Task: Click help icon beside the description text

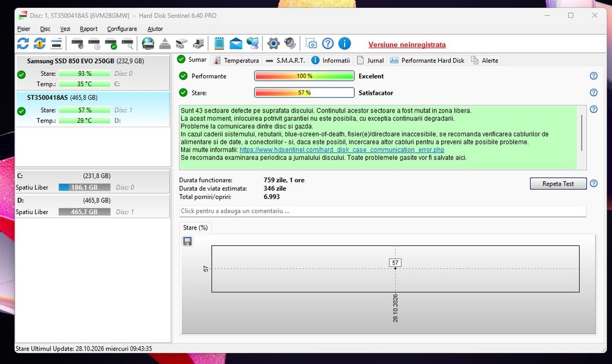Action: [x=594, y=110]
